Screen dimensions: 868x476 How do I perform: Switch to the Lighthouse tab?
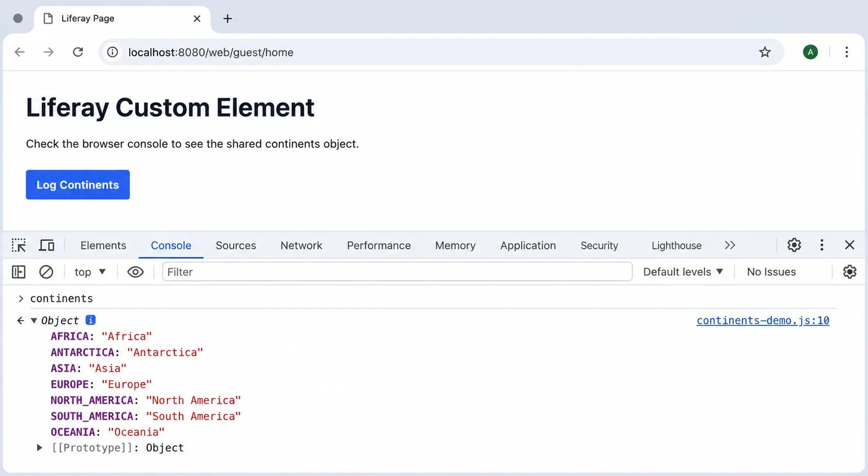677,245
